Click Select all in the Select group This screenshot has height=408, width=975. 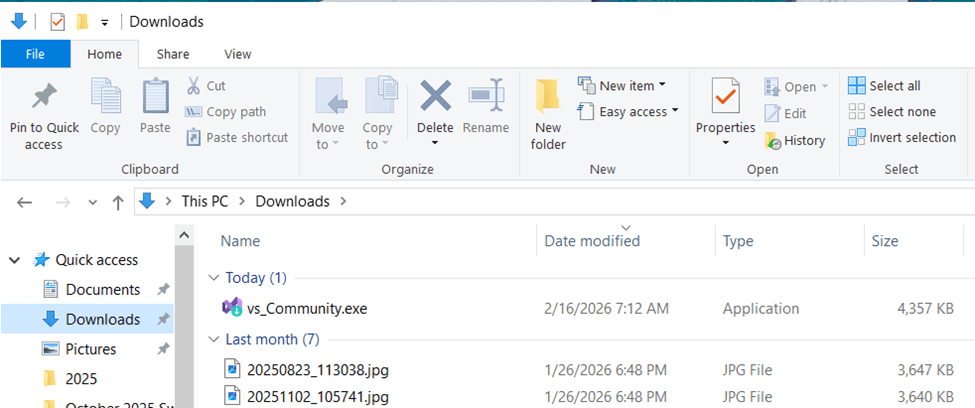(884, 86)
